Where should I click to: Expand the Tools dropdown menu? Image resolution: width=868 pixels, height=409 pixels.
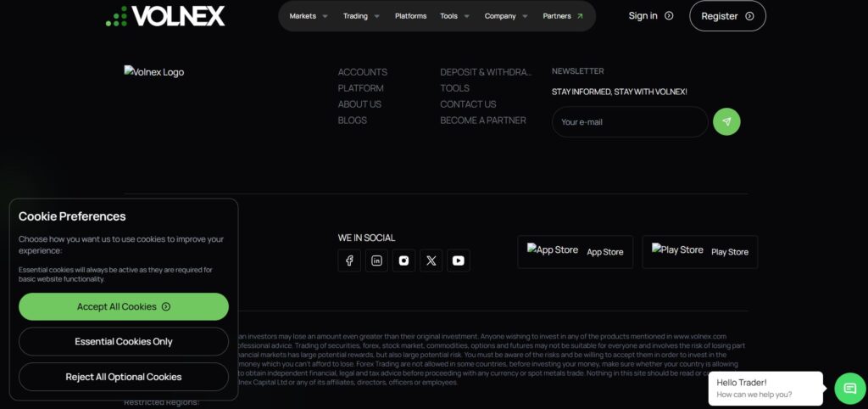(x=454, y=16)
